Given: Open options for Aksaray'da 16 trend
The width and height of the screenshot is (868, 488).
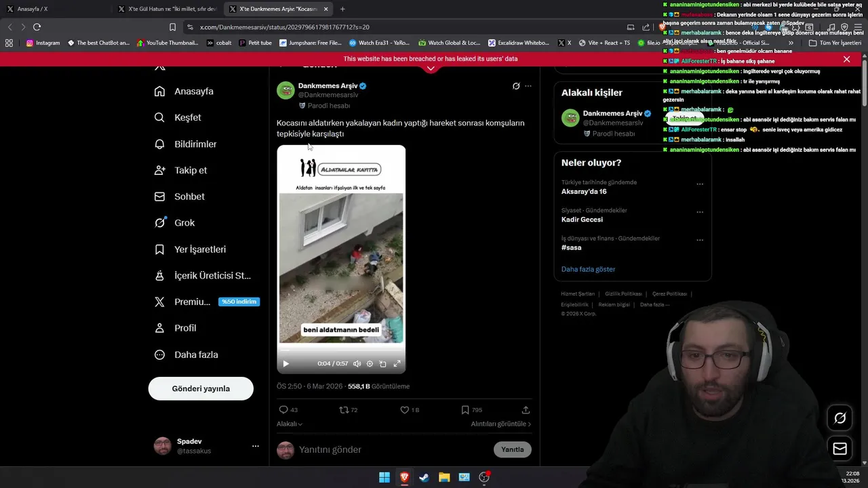Looking at the screenshot, I should pos(700,184).
